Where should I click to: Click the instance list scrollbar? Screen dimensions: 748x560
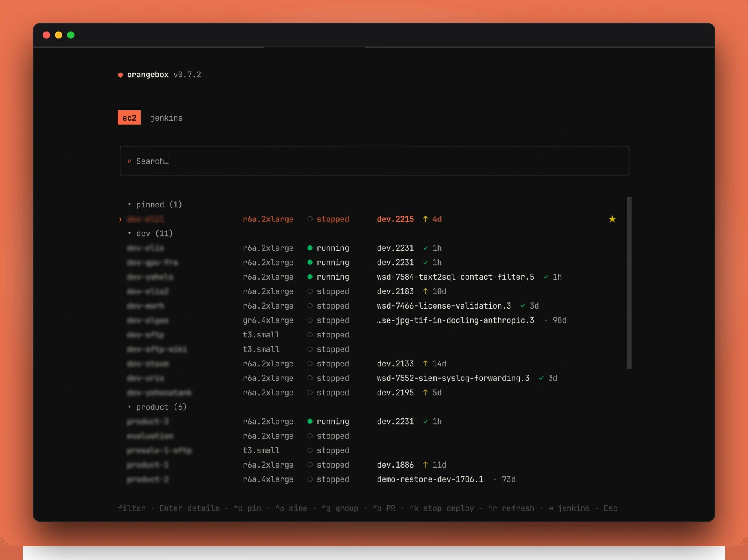tap(629, 283)
